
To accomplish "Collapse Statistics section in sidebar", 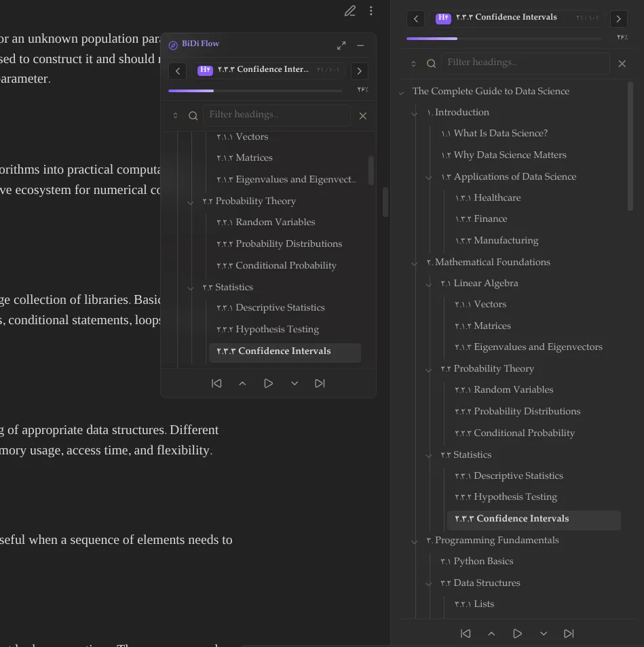I will [x=429, y=456].
